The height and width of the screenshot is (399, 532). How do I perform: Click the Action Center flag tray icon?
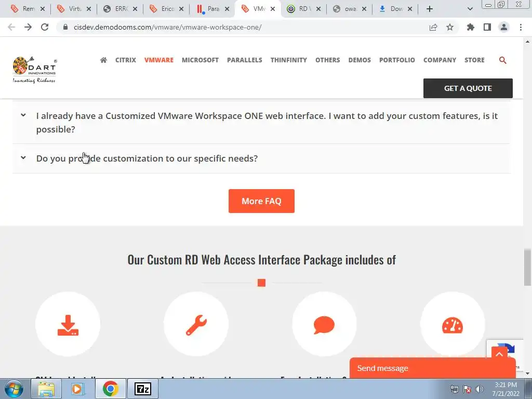click(x=467, y=389)
